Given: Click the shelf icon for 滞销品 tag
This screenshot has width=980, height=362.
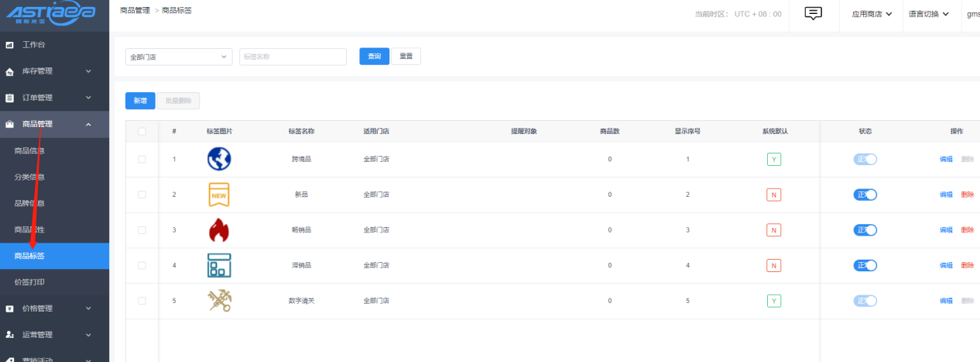Looking at the screenshot, I should 219,265.
